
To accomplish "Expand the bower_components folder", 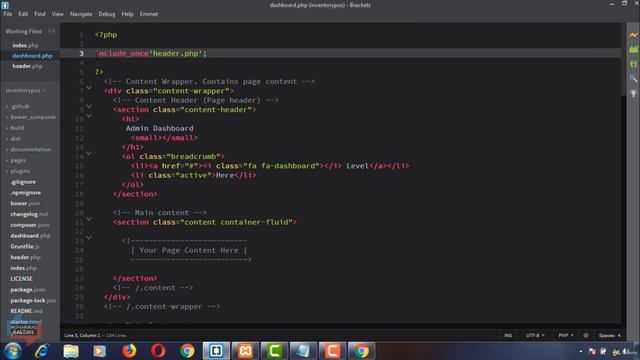I will [31, 117].
